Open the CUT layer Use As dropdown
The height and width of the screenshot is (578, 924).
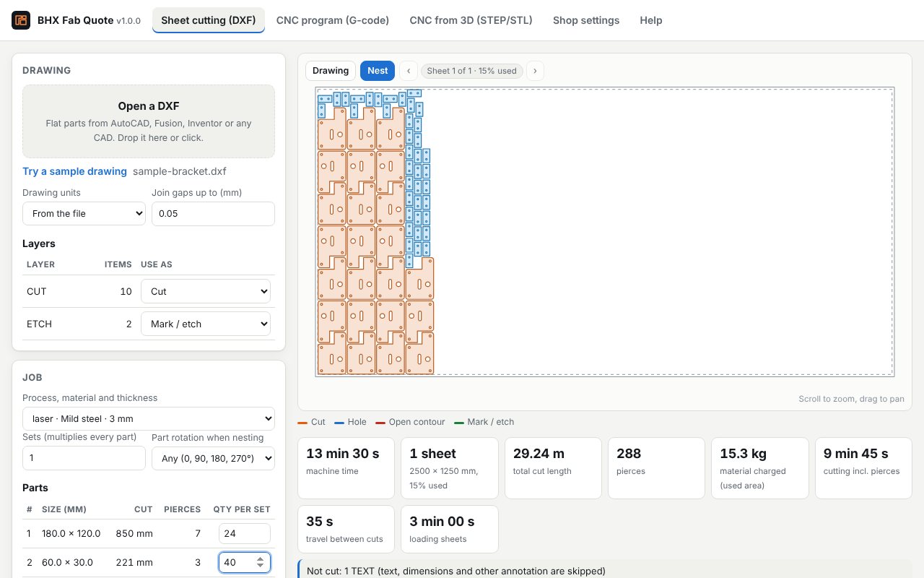point(206,291)
